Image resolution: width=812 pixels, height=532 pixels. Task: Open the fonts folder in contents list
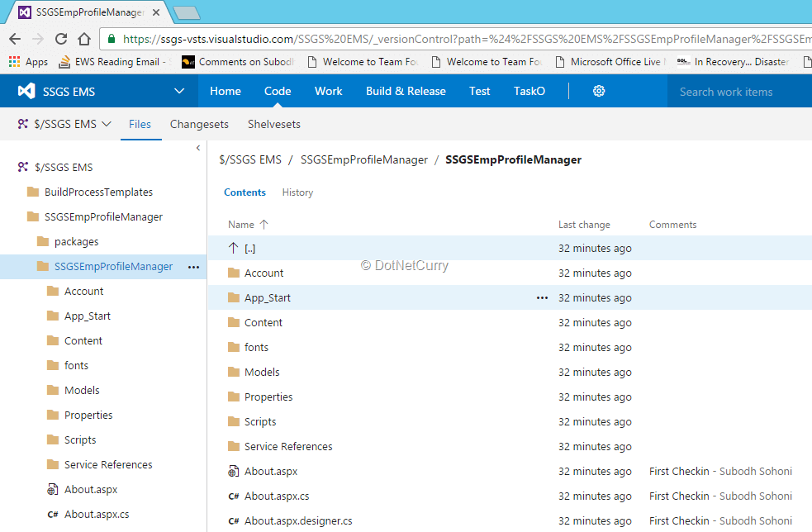(256, 347)
